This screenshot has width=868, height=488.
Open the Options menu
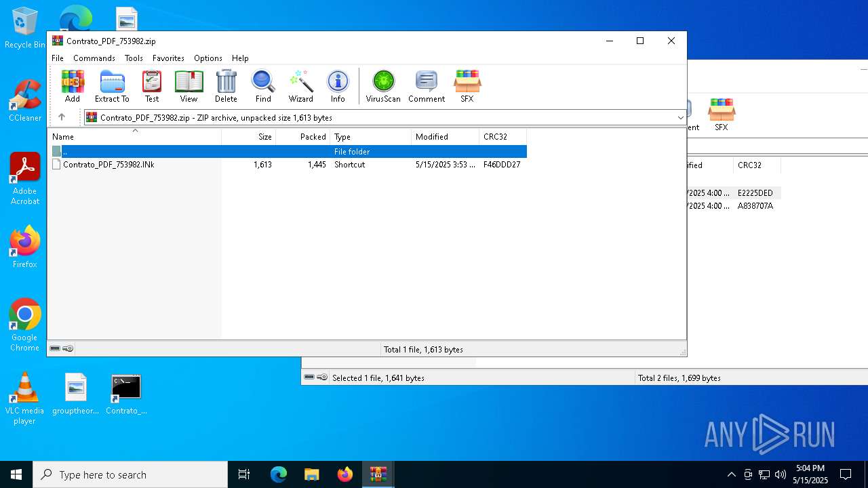(x=208, y=58)
